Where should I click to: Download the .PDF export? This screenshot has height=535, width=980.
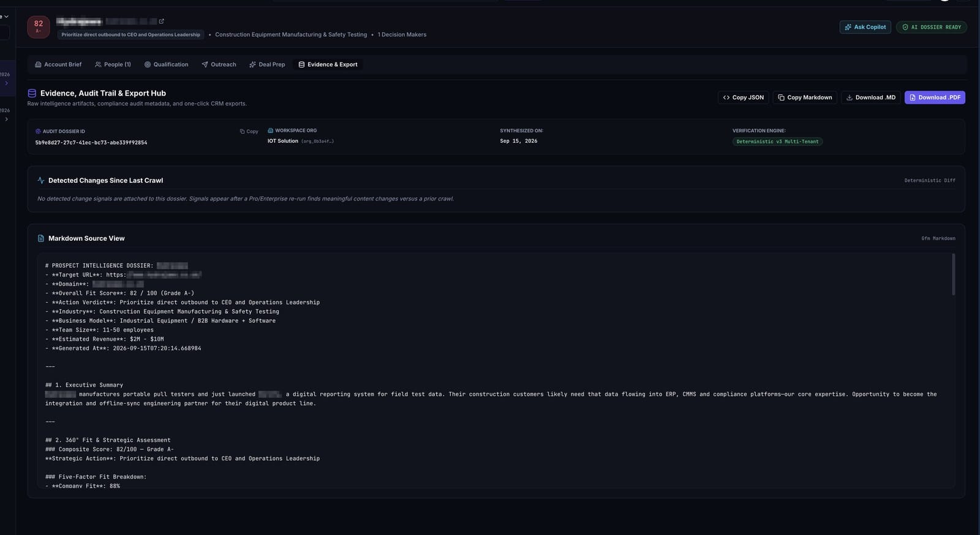(935, 97)
